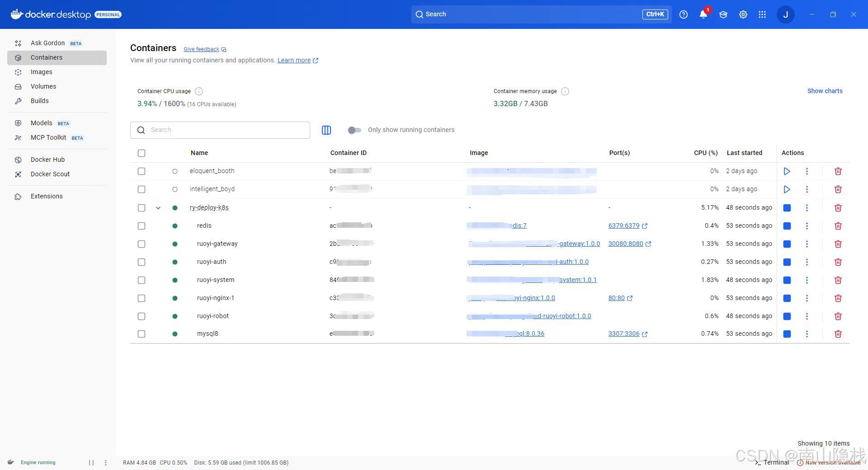Select the mysql8 checkbox

[x=142, y=334]
